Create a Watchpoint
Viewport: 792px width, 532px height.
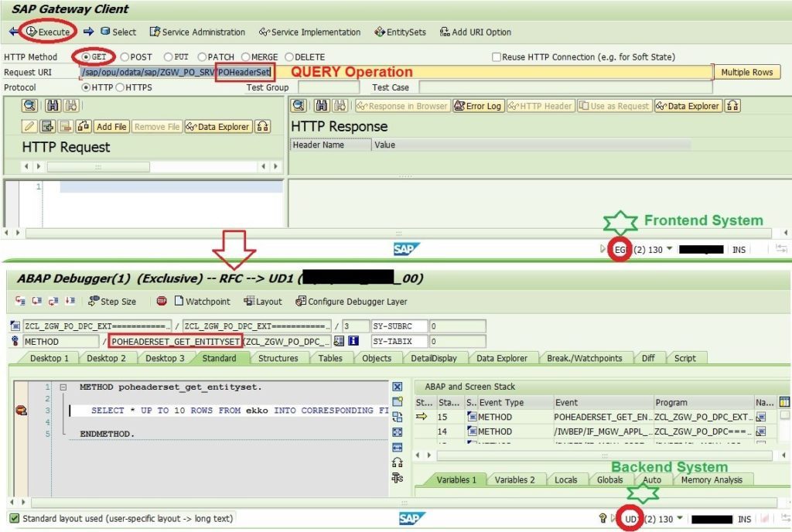point(202,302)
